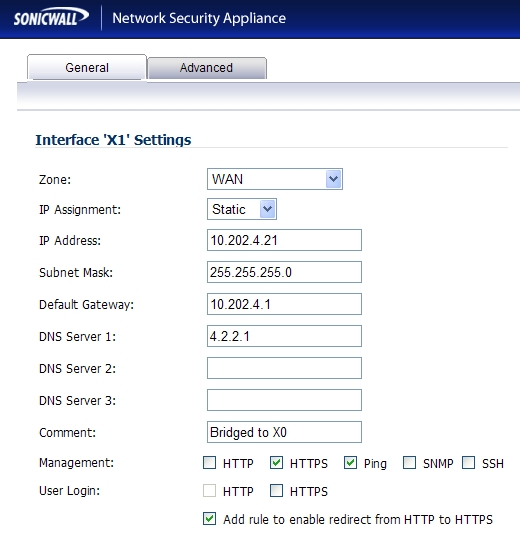Image resolution: width=520 pixels, height=545 pixels.
Task: Open the Zone dropdown showing WAN
Action: pos(275,179)
